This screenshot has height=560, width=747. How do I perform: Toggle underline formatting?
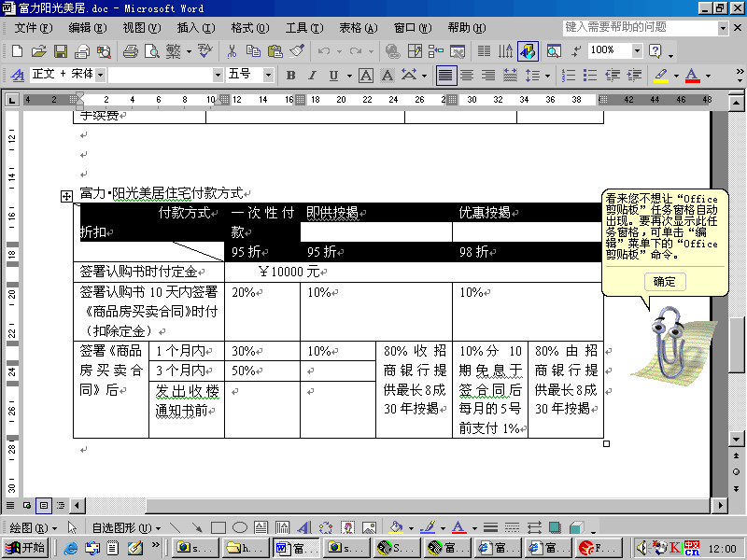(333, 76)
